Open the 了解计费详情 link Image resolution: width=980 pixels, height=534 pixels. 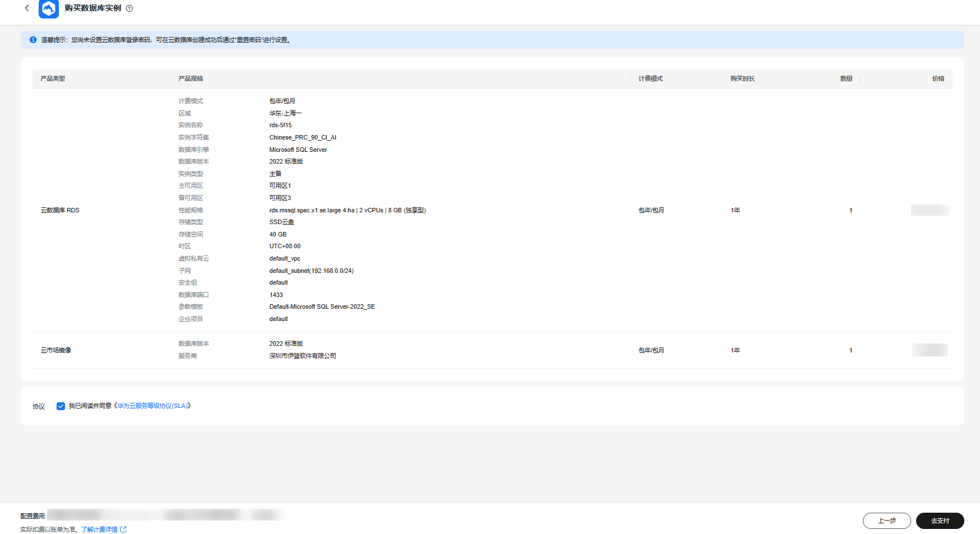pyautogui.click(x=99, y=530)
